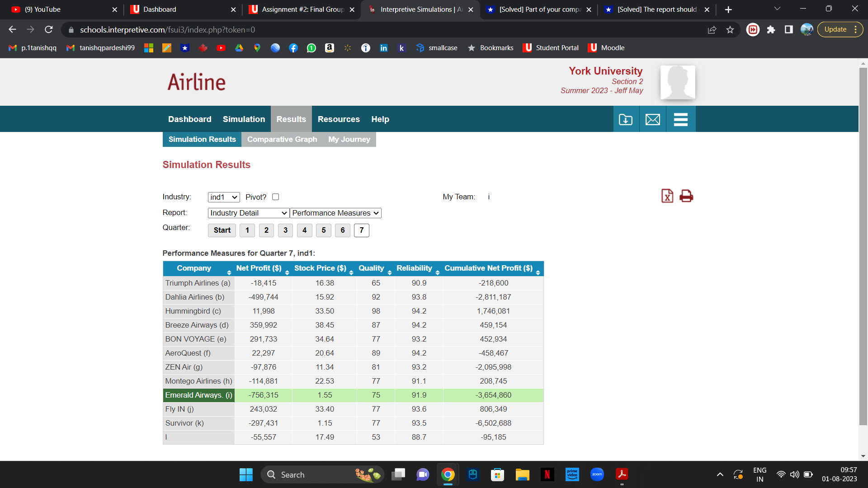This screenshot has width=868, height=488.
Task: Open the Amazon bookmark icon
Action: (x=330, y=48)
